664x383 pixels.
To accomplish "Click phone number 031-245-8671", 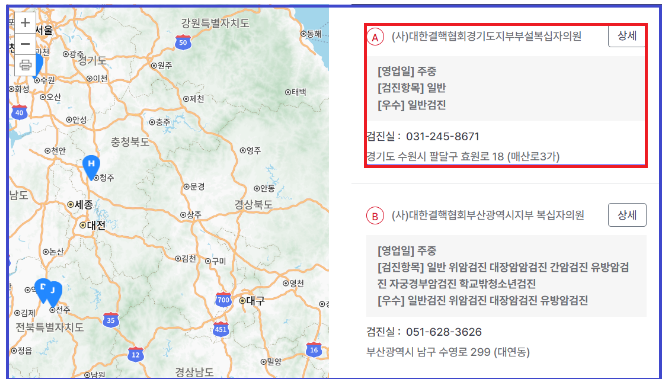I will pos(443,136).
